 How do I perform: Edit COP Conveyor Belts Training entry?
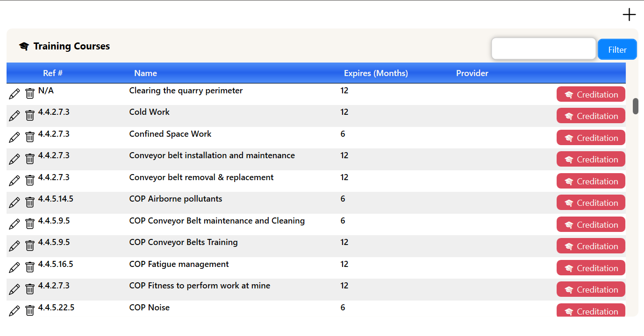(x=14, y=246)
